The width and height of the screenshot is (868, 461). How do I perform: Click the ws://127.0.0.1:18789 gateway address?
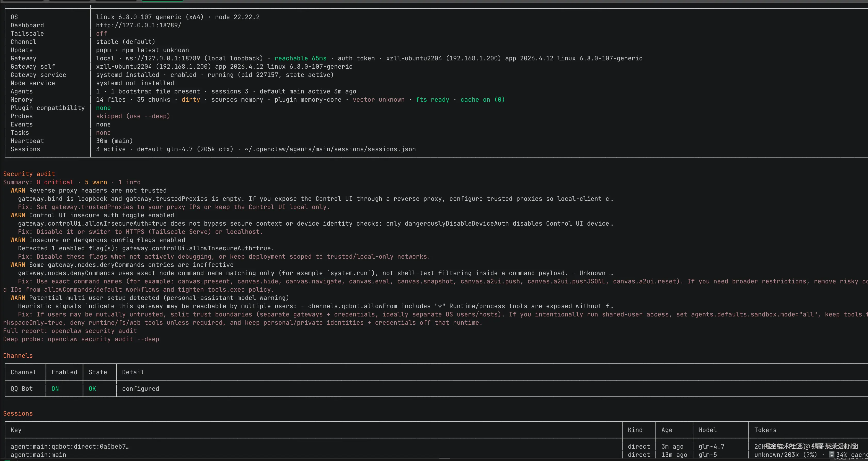click(x=163, y=58)
